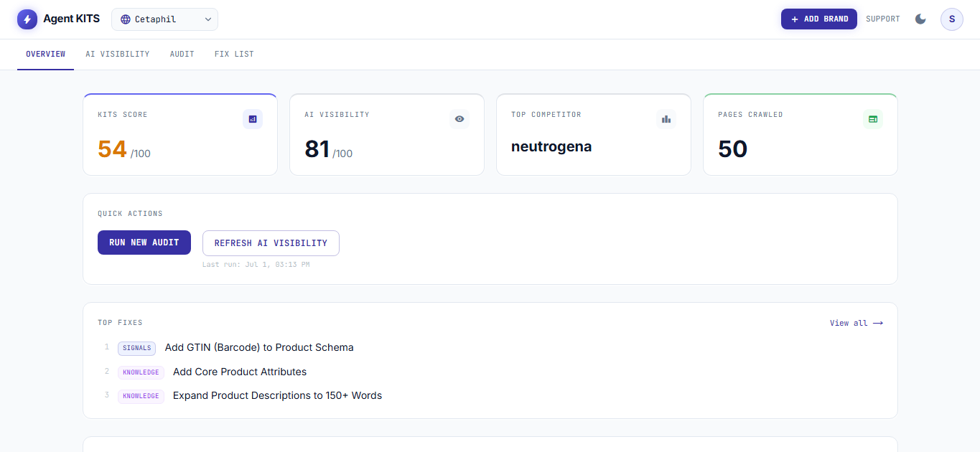Image resolution: width=980 pixels, height=452 pixels.
Task: Click the Quick Actions heading
Action: (130, 214)
